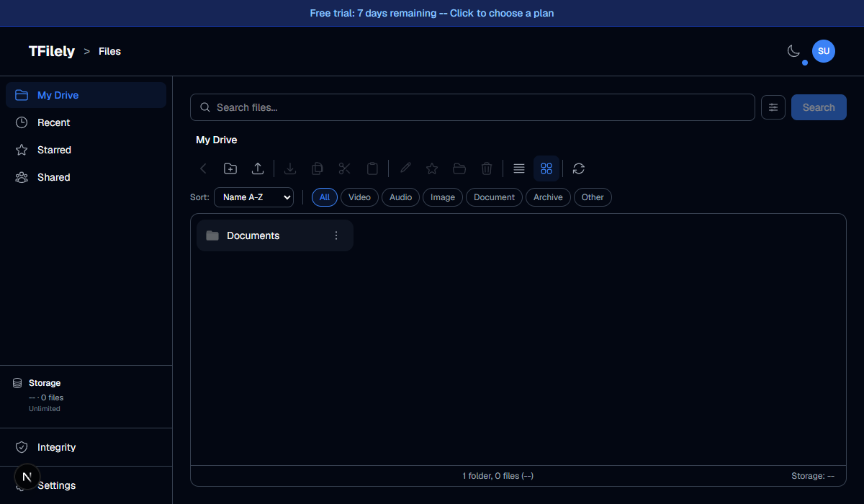Click the 'Storage: --' status bar entry
Screen dimensions: 864x504
(x=813, y=476)
